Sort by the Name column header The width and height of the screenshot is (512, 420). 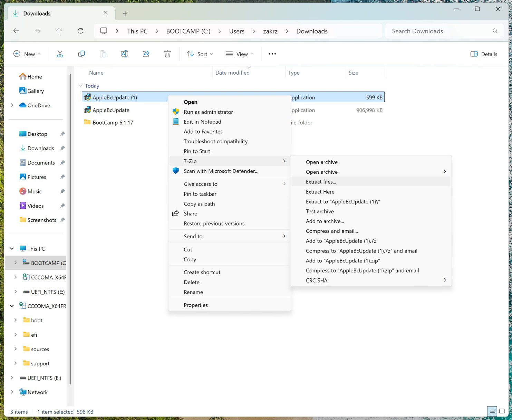click(96, 73)
